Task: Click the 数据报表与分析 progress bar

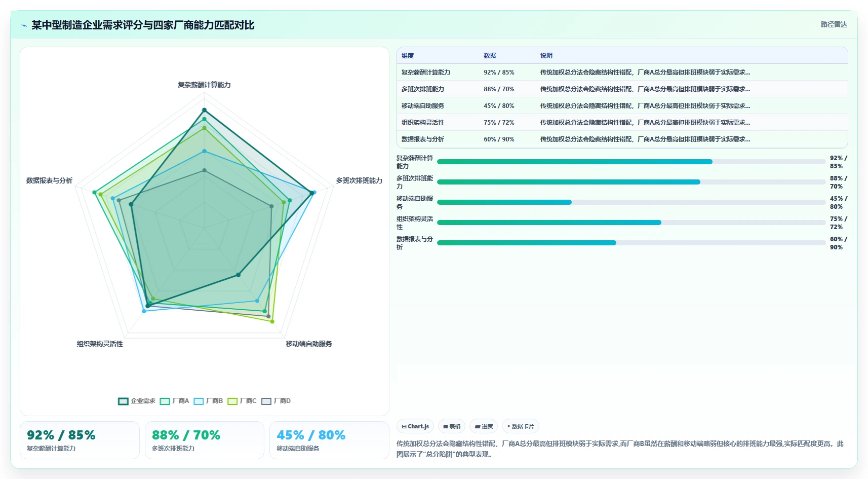Action: 631,243
